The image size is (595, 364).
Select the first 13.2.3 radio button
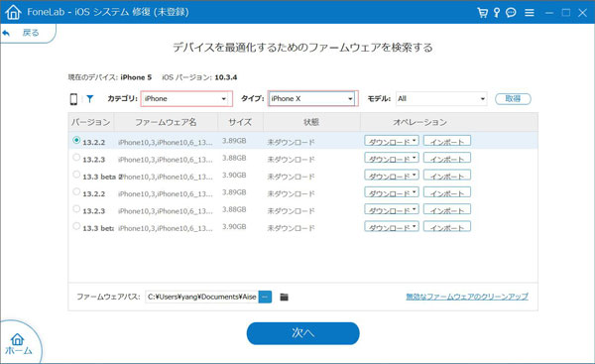point(76,157)
